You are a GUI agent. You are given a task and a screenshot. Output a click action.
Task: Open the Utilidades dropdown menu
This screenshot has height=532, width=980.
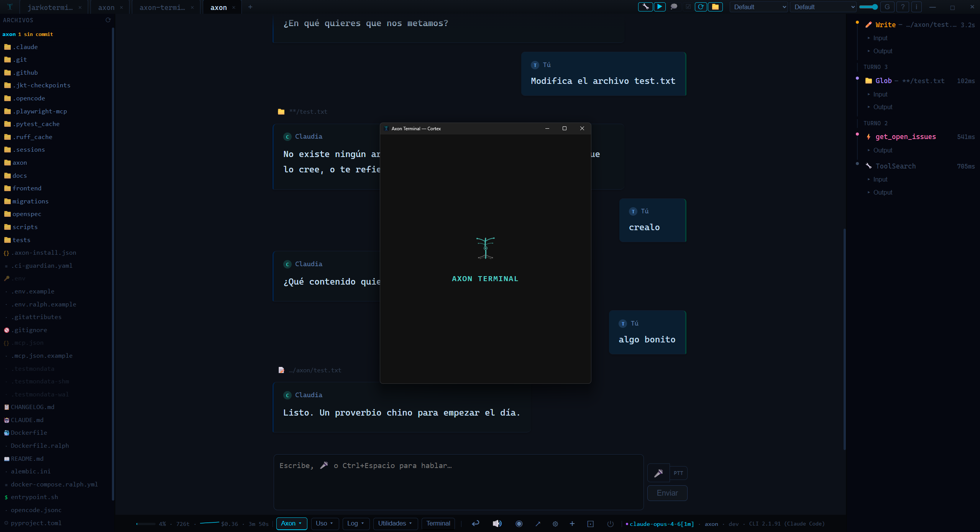[x=395, y=524]
